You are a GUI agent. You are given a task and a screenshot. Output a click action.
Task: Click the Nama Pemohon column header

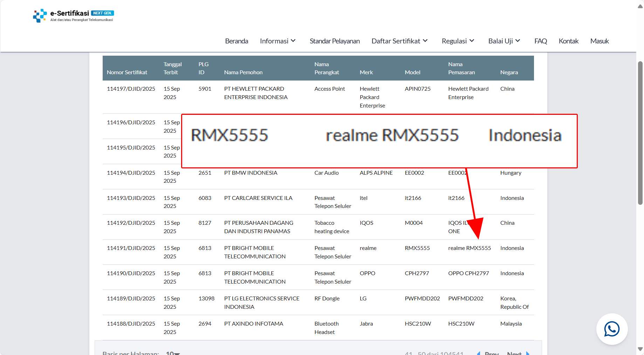coord(243,72)
